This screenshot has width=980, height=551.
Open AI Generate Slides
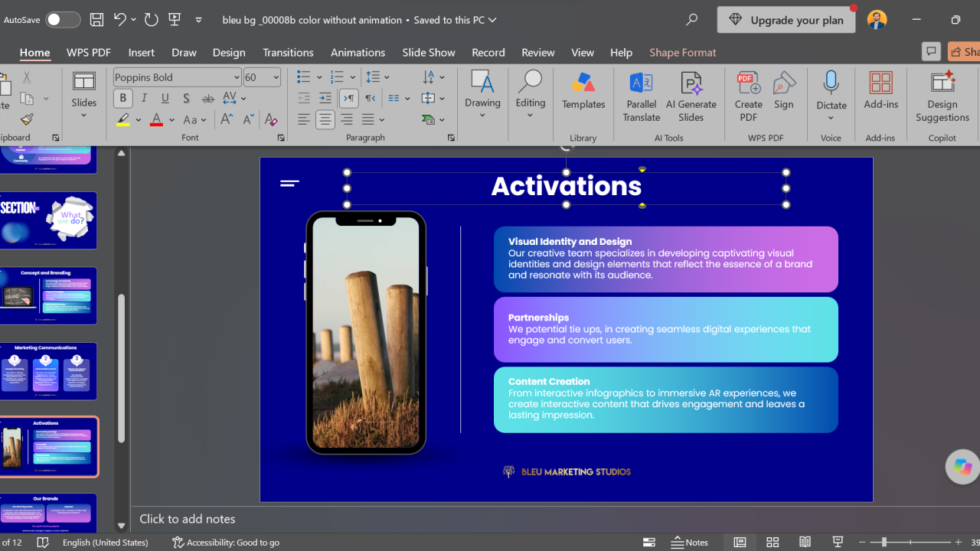click(691, 97)
